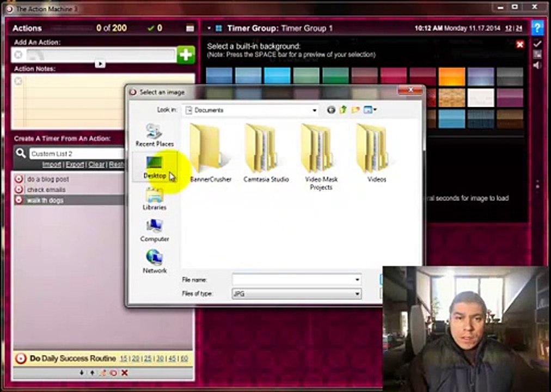Click the magnifying glass search icon

point(21,153)
